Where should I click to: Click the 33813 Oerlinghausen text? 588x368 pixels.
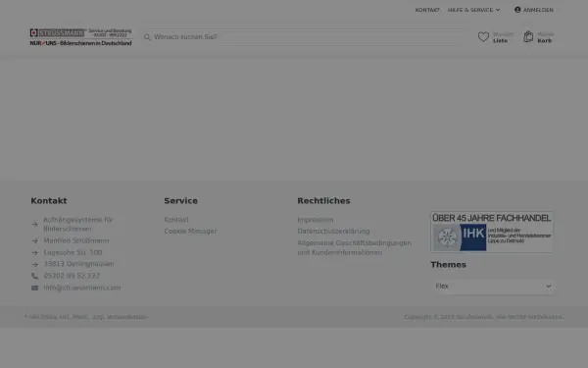[78, 264]
